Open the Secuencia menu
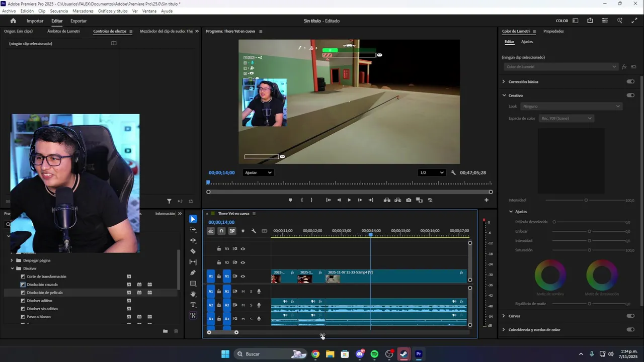The image size is (644, 362). [59, 11]
